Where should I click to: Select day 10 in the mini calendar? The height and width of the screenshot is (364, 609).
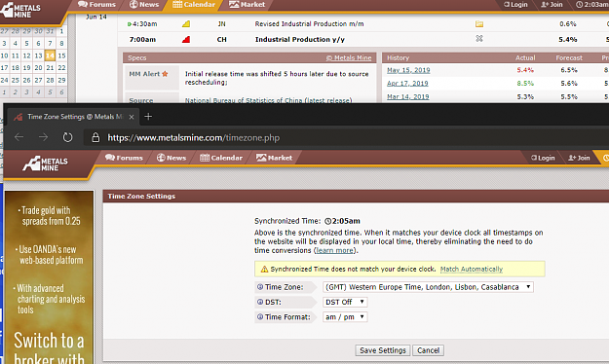4,55
